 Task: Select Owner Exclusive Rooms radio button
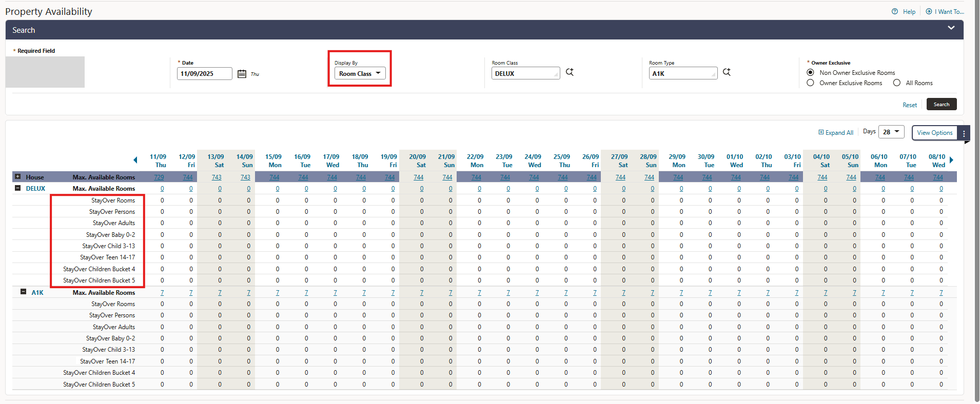coord(810,83)
